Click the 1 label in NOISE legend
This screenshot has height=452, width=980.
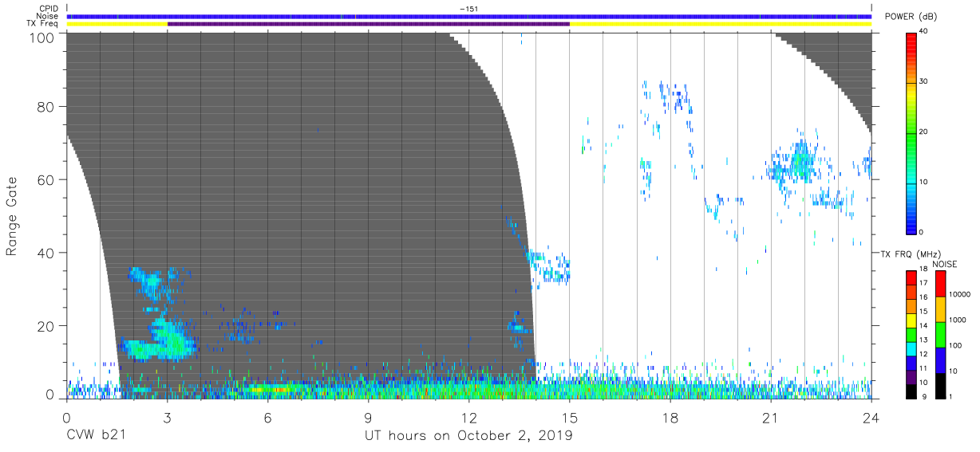pos(950,396)
